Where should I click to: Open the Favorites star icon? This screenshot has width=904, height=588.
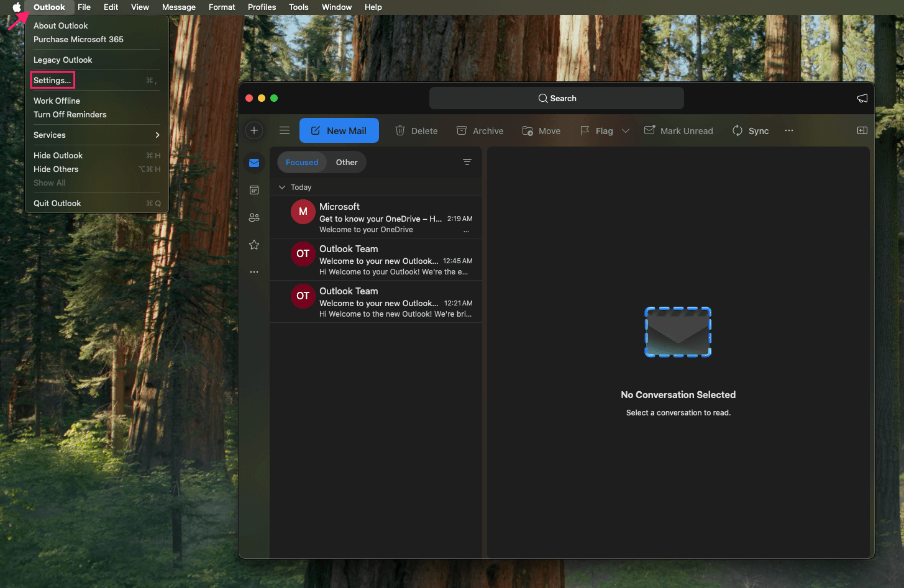[x=254, y=245]
